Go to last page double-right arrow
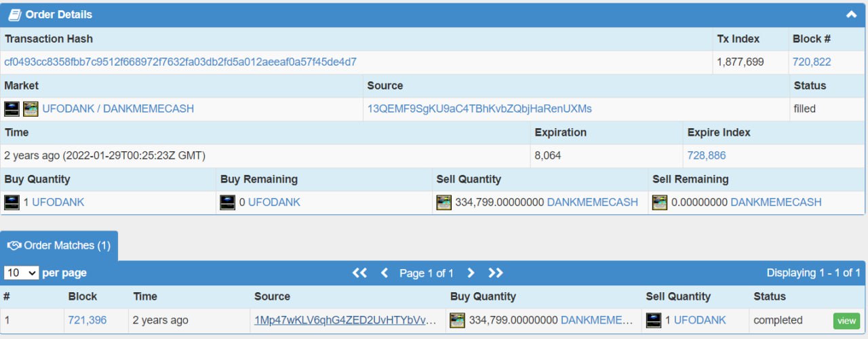Screen dimensions: 868x339 tap(496, 273)
